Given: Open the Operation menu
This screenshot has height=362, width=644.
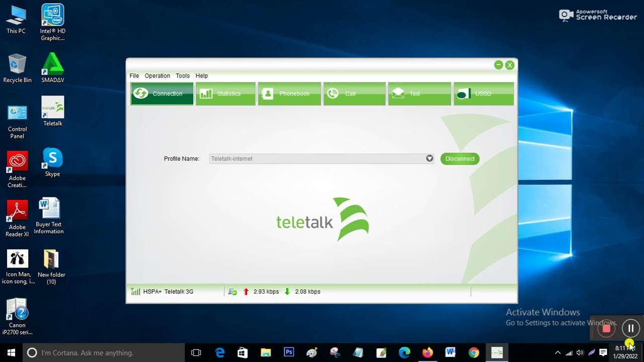Looking at the screenshot, I should pyautogui.click(x=157, y=76).
